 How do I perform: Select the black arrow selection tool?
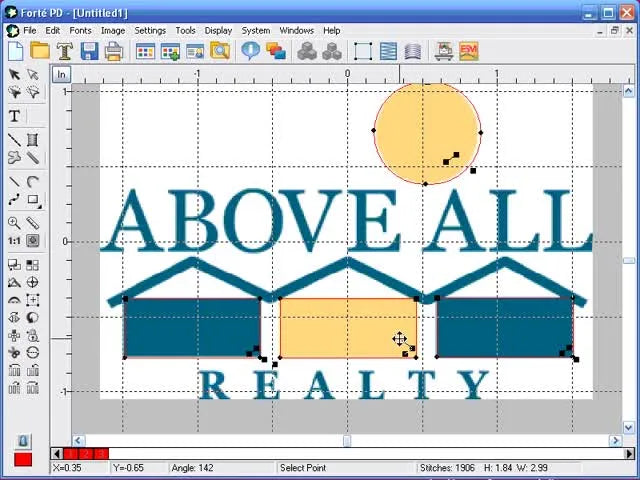(x=14, y=75)
